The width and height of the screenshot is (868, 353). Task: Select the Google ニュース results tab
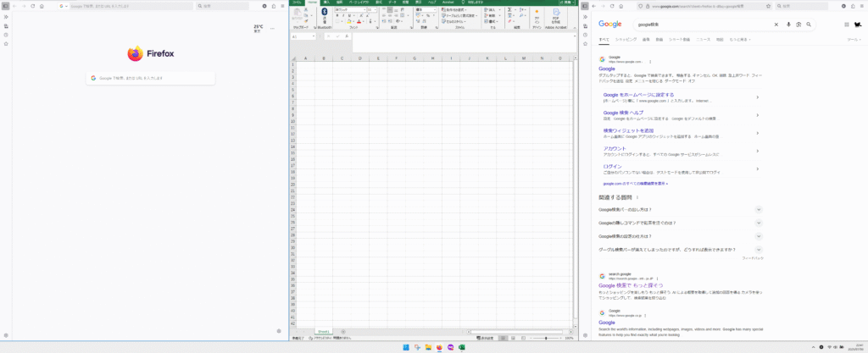pyautogui.click(x=703, y=40)
